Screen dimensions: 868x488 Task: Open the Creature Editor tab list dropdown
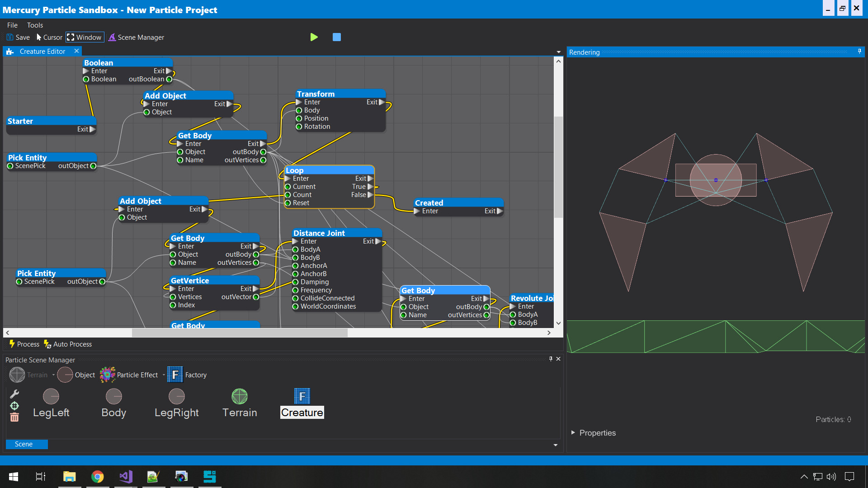[558, 52]
